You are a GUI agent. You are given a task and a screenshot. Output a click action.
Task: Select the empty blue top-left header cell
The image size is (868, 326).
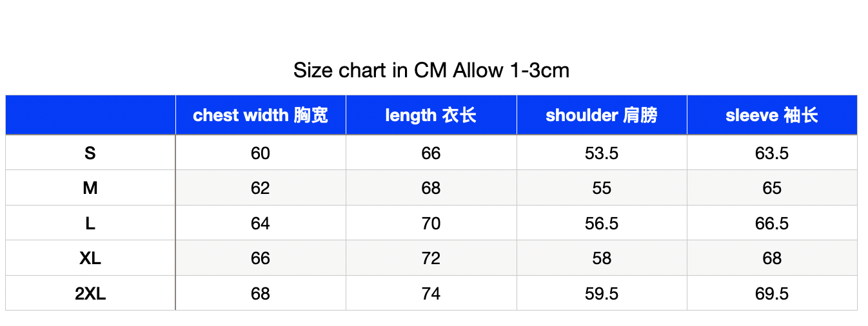pos(90,115)
